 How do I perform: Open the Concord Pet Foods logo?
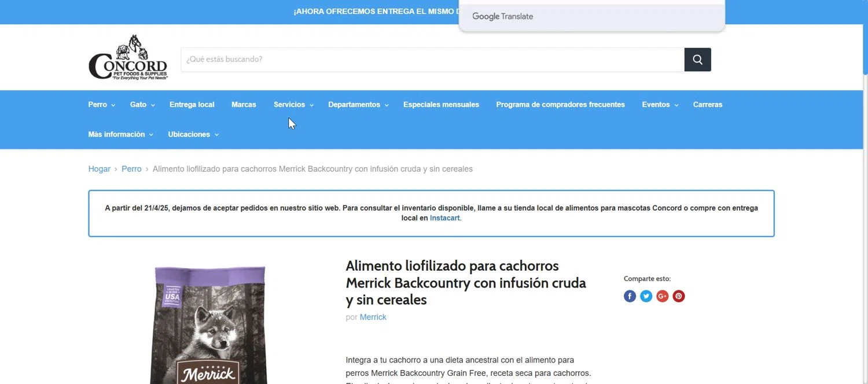tap(128, 57)
